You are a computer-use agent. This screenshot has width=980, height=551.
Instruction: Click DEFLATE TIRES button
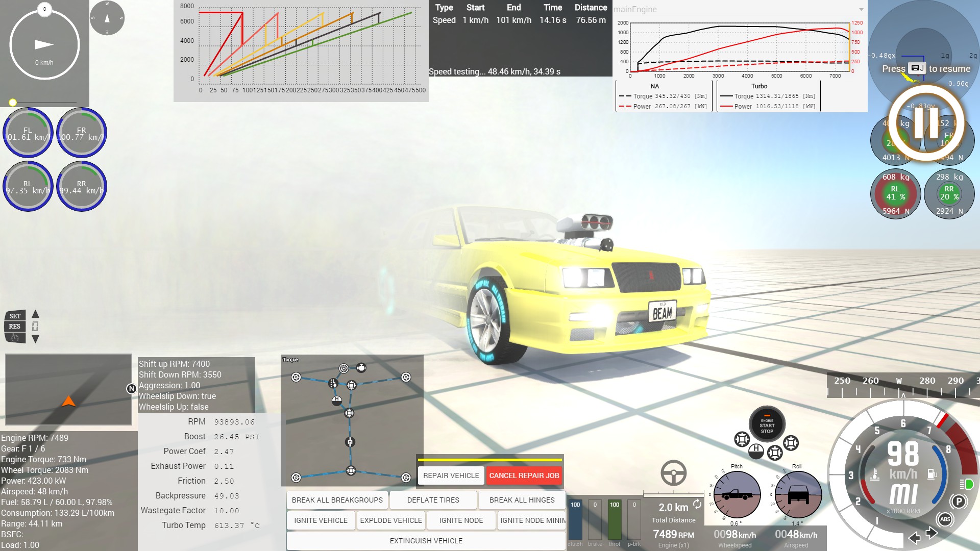433,500
